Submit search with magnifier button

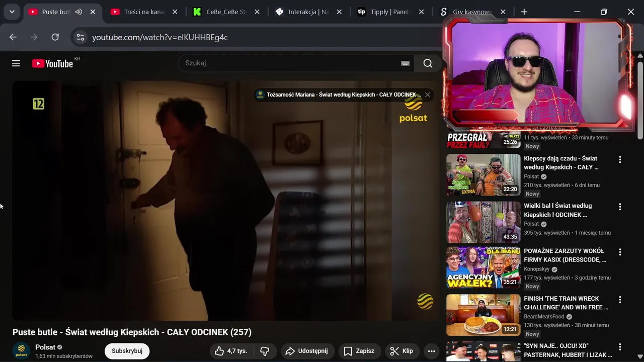click(x=428, y=63)
